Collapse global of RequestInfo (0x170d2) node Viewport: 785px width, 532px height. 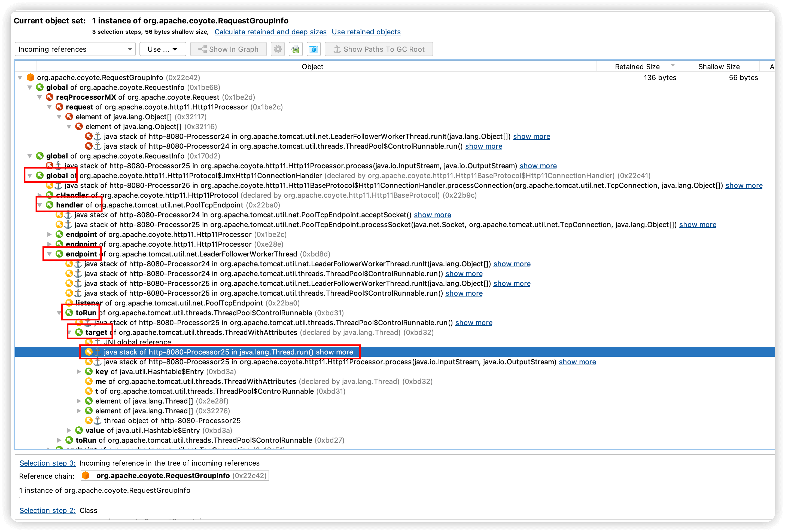click(30, 156)
